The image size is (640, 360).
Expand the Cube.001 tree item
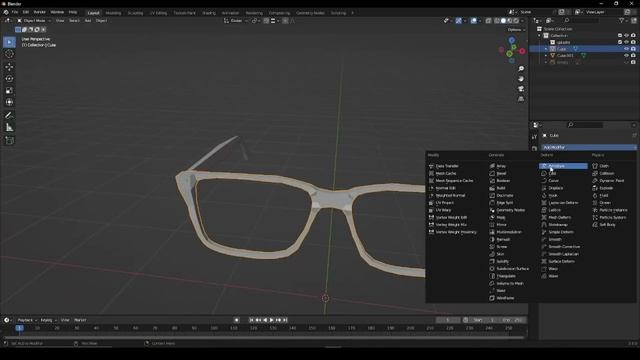point(546,56)
